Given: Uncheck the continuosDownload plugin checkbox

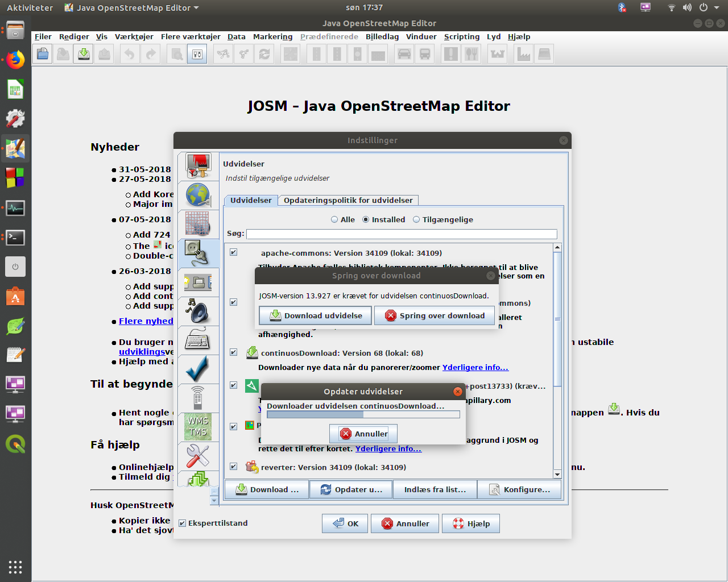Looking at the screenshot, I should tap(233, 352).
